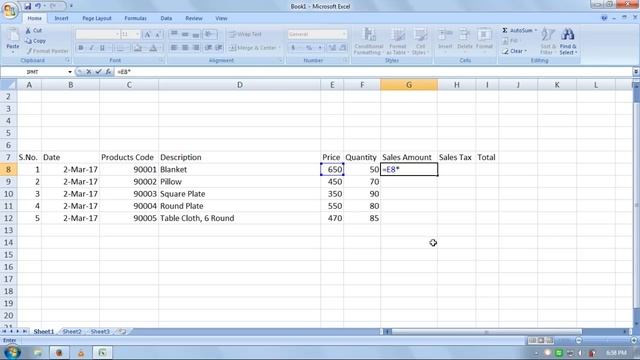The height and width of the screenshot is (360, 640).
Task: Switch to the Page Layout tab
Action: (97, 18)
